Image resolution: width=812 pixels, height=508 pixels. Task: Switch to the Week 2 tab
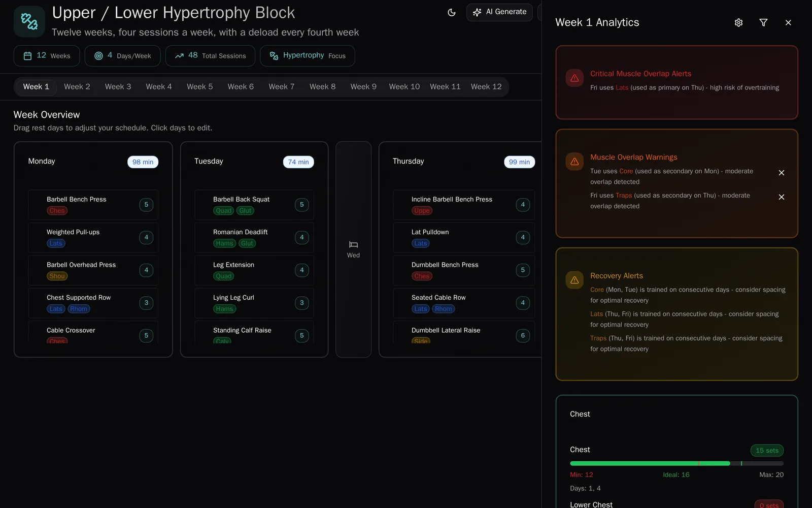77,87
